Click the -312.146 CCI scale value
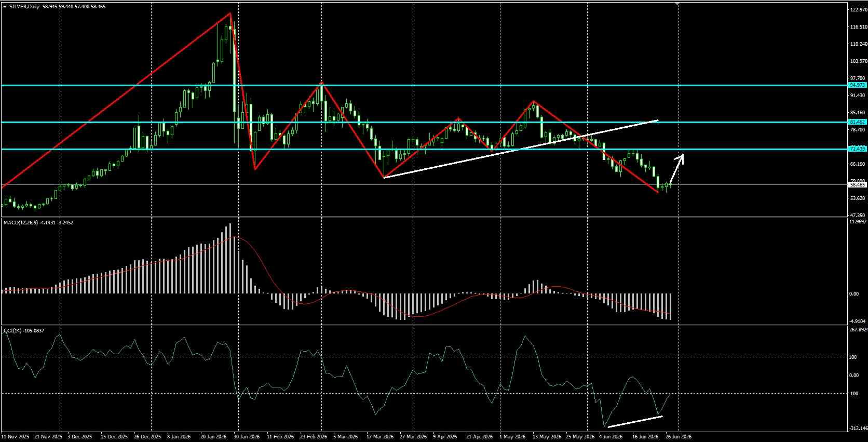868x442 pixels. (x=858, y=429)
